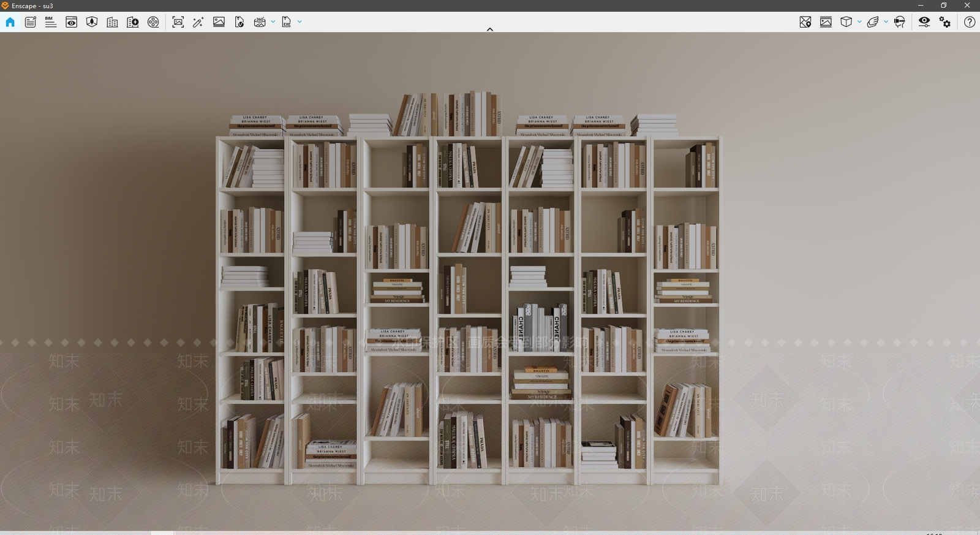Click the building with lightning bolt icon

coord(132,22)
